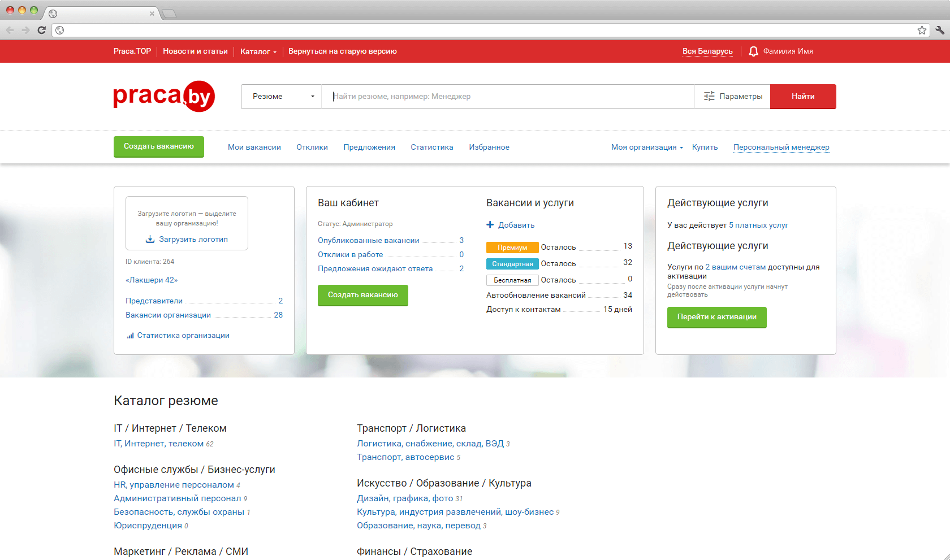Screen dimensions: 950x560
Task: Click the Статистика организации chart icon
Action: 131,336
